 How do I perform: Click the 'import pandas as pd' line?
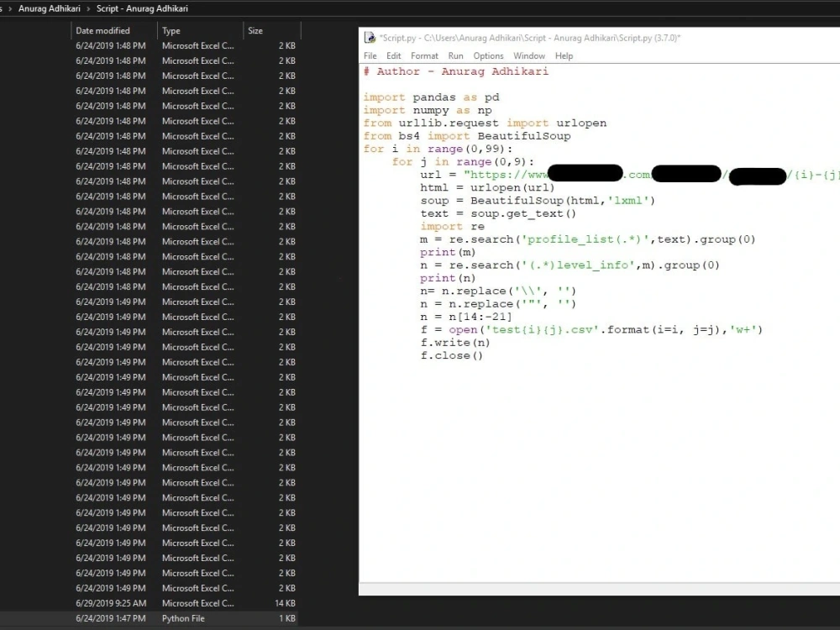pyautogui.click(x=431, y=97)
